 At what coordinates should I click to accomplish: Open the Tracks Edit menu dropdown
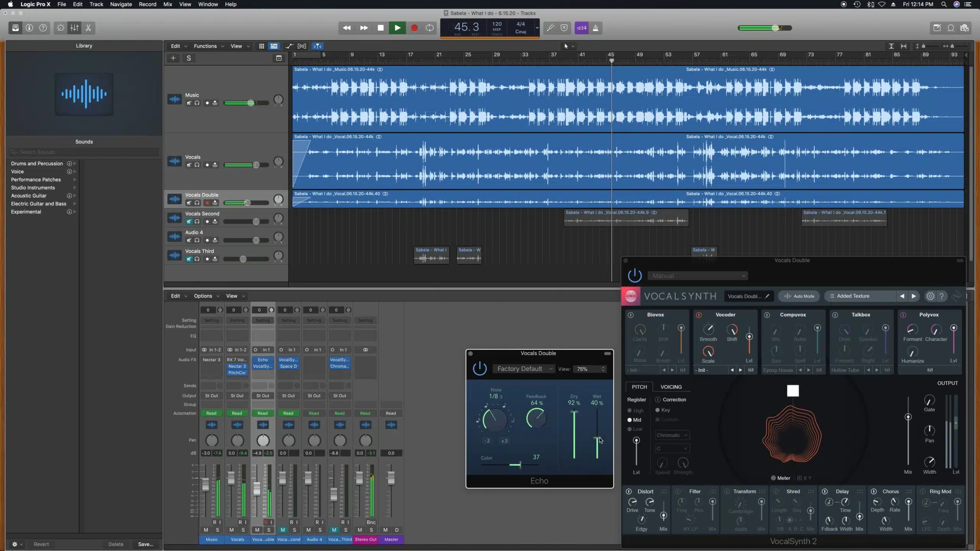(179, 46)
